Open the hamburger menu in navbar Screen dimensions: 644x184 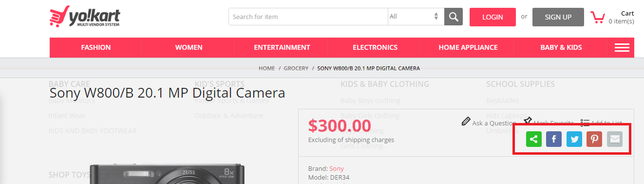(x=622, y=47)
